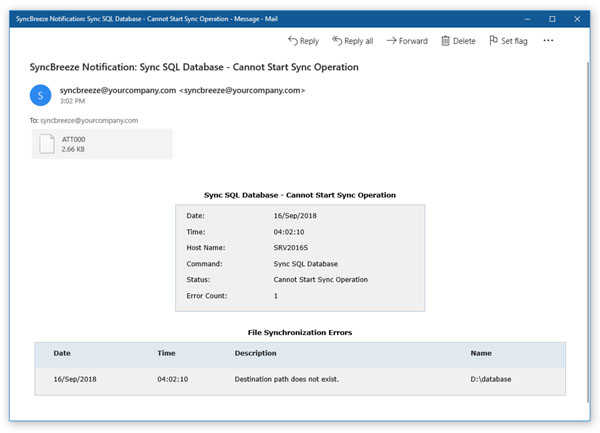Click the ATT000 attachment file icon
Screen dimensions: 600x433
[x=47, y=144]
